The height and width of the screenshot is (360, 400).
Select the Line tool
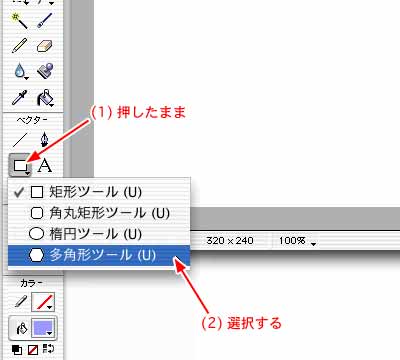[20, 140]
